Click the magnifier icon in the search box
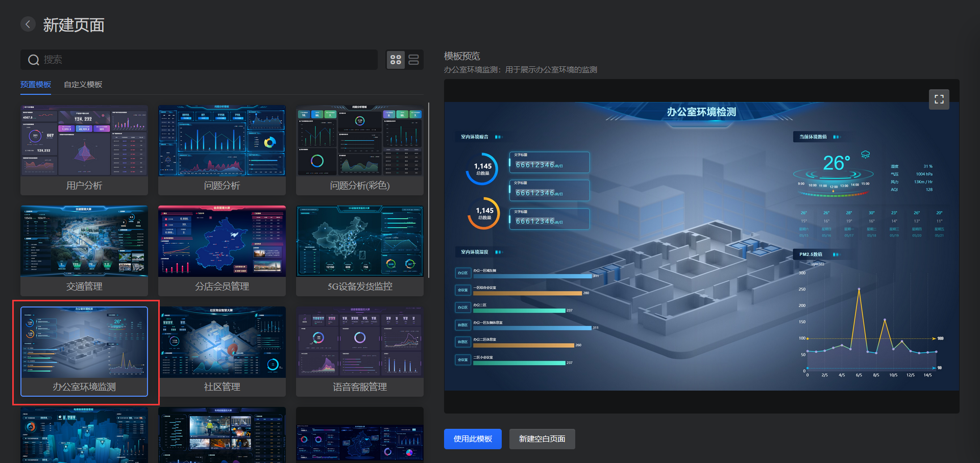This screenshot has width=980, height=463. [34, 60]
